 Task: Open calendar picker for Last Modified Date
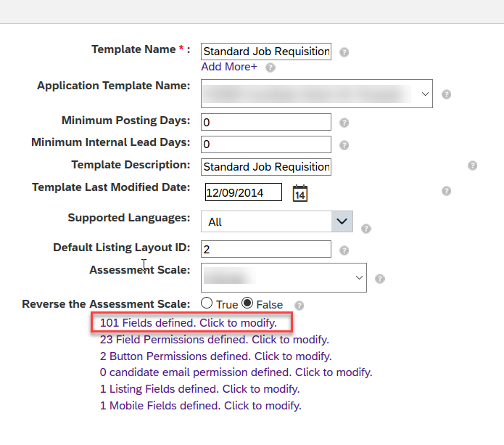tap(300, 193)
